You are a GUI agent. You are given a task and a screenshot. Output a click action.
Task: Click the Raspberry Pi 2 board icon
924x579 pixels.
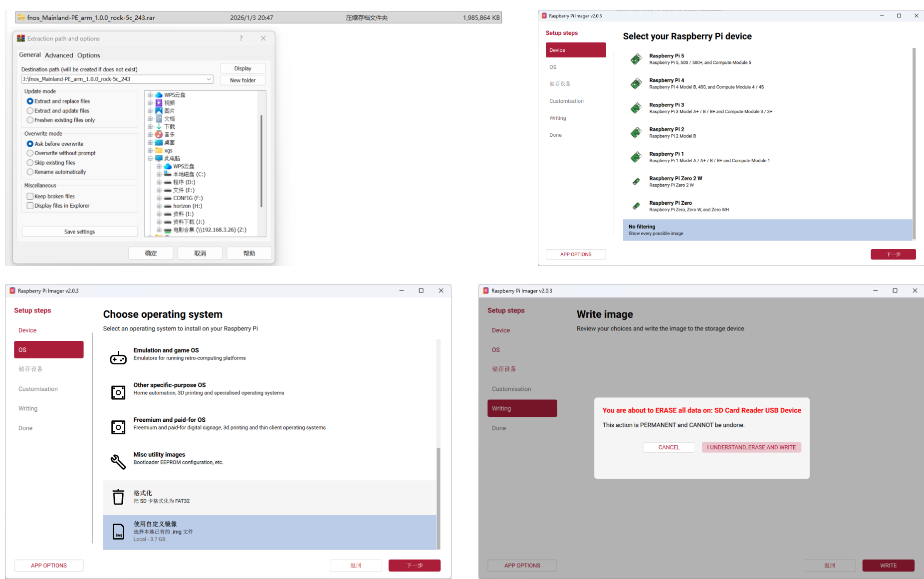pos(636,132)
